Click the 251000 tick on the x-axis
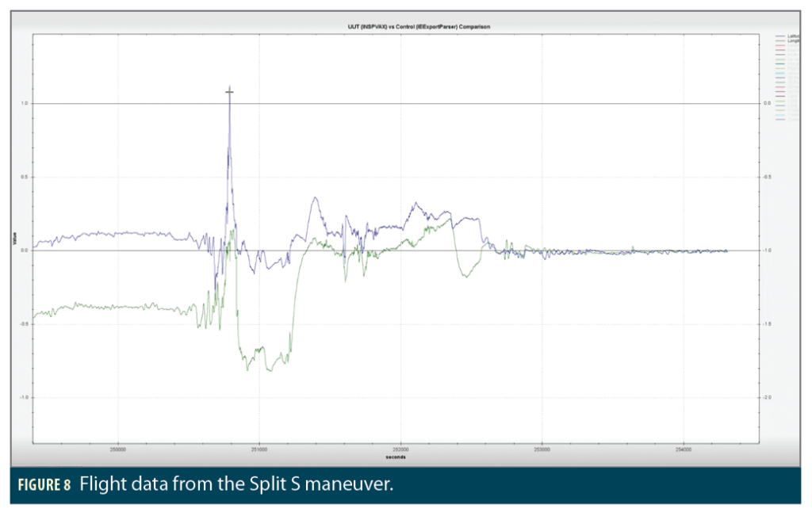Image resolution: width=812 pixels, height=520 pixels. (259, 449)
